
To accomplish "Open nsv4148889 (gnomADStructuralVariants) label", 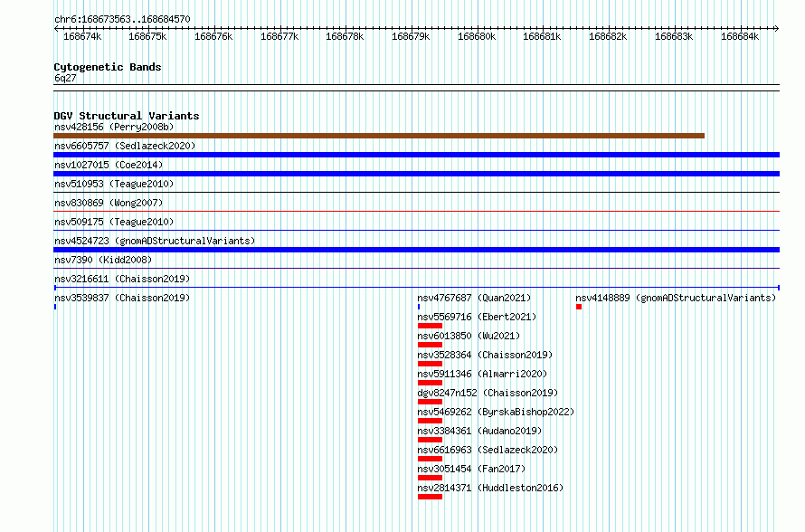I will click(676, 298).
